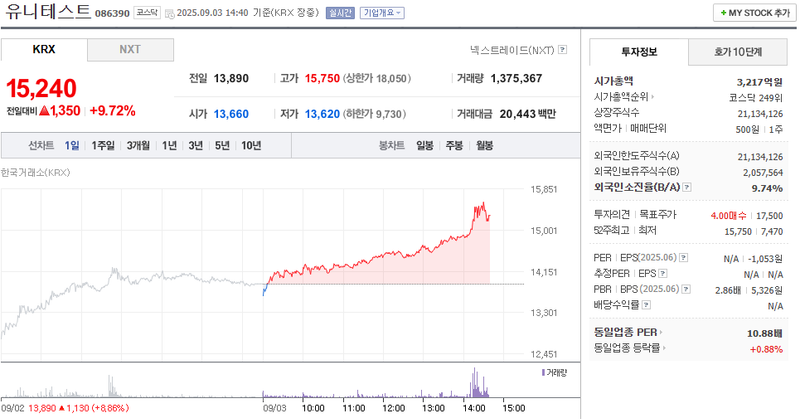Viewport: 800px width, 419px height.
Task: Click the intraday price line chart
Action: [263, 272]
